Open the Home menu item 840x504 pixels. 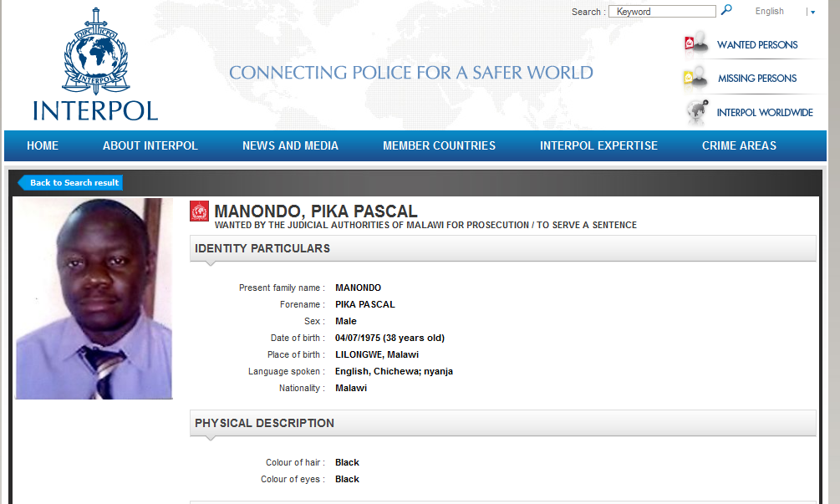[x=43, y=145]
